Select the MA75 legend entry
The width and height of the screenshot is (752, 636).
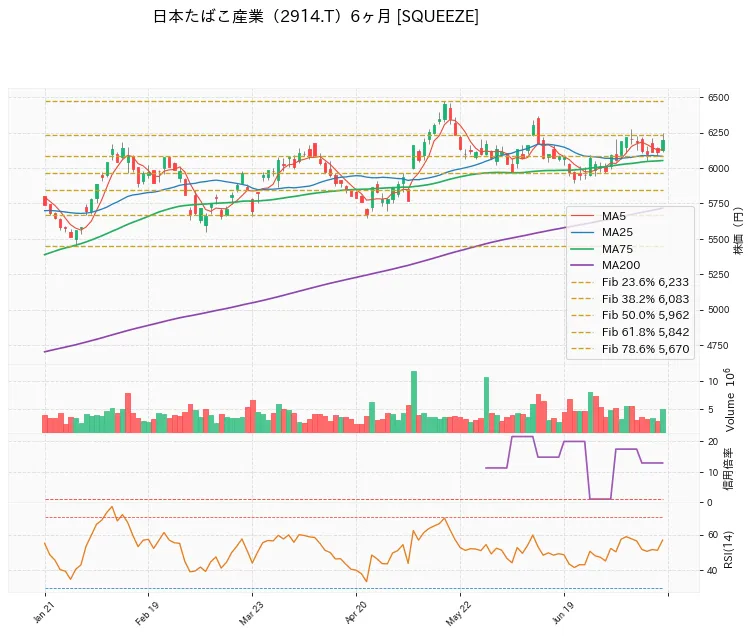pyautogui.click(x=601, y=249)
